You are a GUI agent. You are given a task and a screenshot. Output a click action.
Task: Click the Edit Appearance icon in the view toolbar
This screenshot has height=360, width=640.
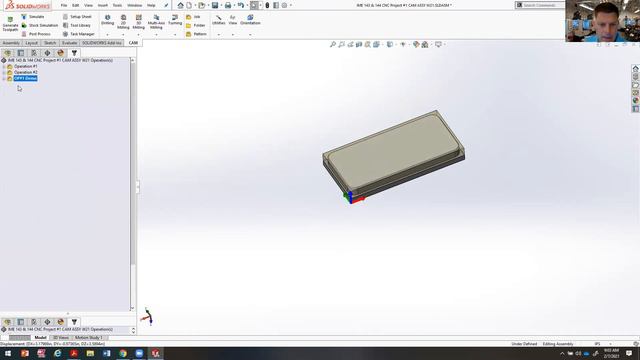(x=416, y=44)
